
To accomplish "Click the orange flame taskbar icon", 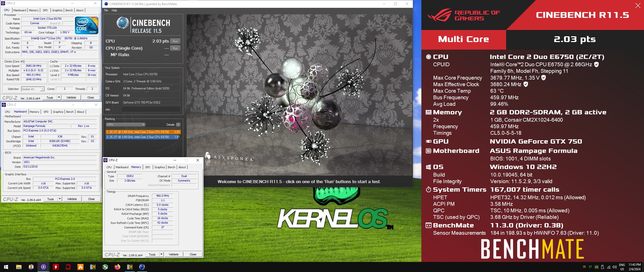I will pyautogui.click(x=80, y=267).
